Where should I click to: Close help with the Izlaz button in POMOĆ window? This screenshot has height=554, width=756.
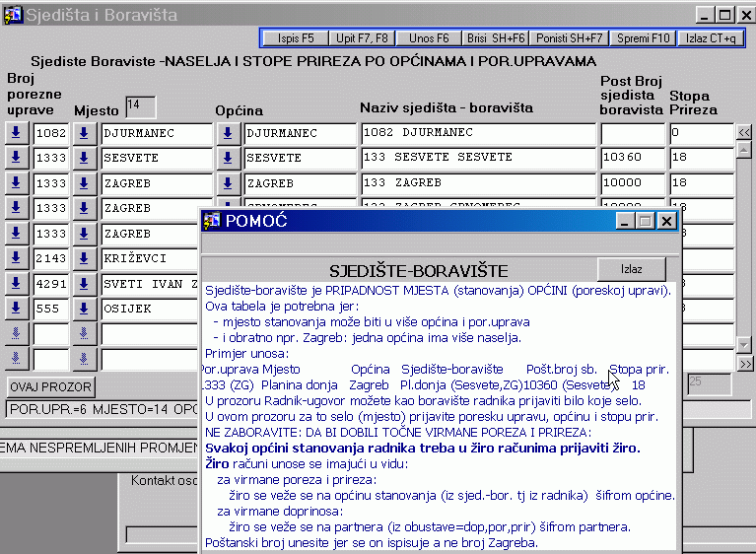pyautogui.click(x=631, y=269)
